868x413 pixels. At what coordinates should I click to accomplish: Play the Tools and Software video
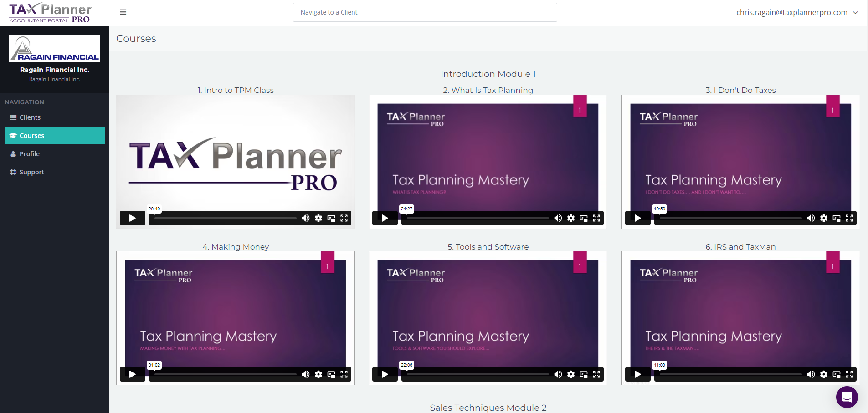[385, 374]
